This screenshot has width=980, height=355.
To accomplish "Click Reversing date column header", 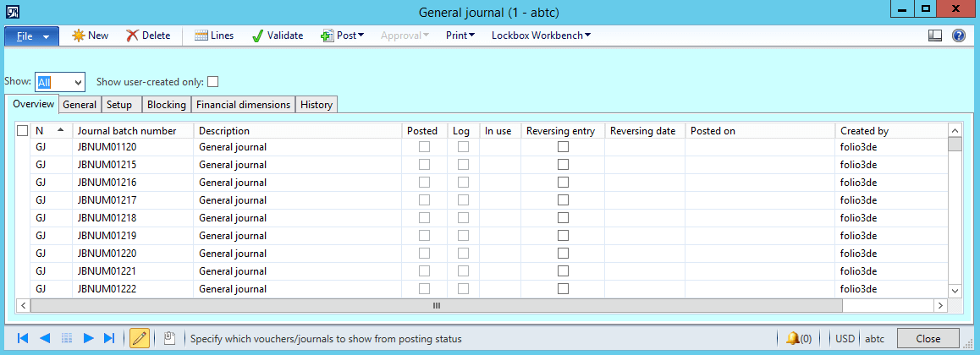I will [644, 131].
